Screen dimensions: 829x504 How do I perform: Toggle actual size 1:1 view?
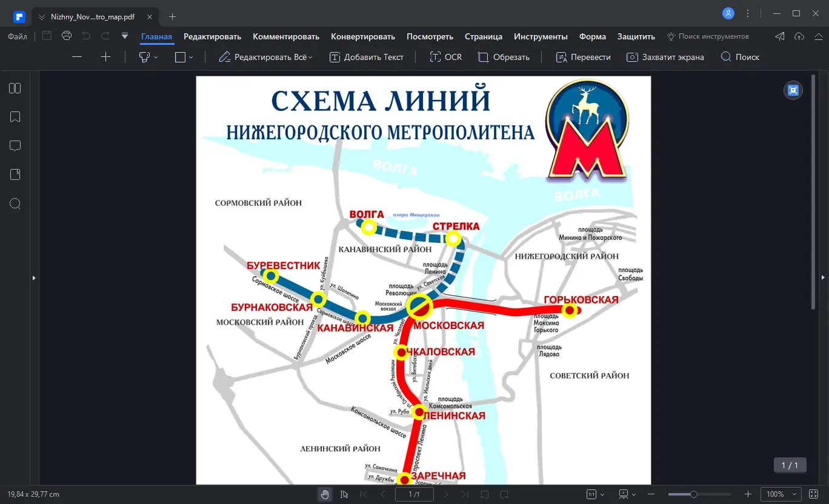(591, 494)
